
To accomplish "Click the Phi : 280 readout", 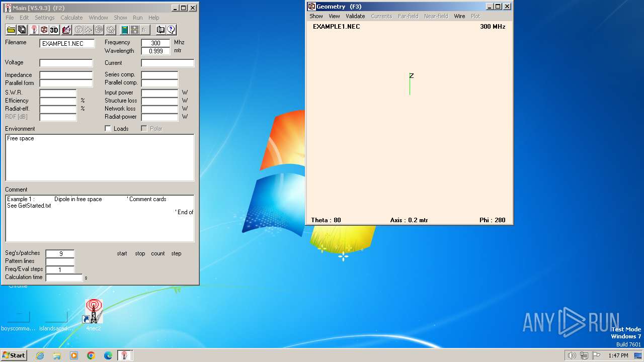I will (x=493, y=220).
